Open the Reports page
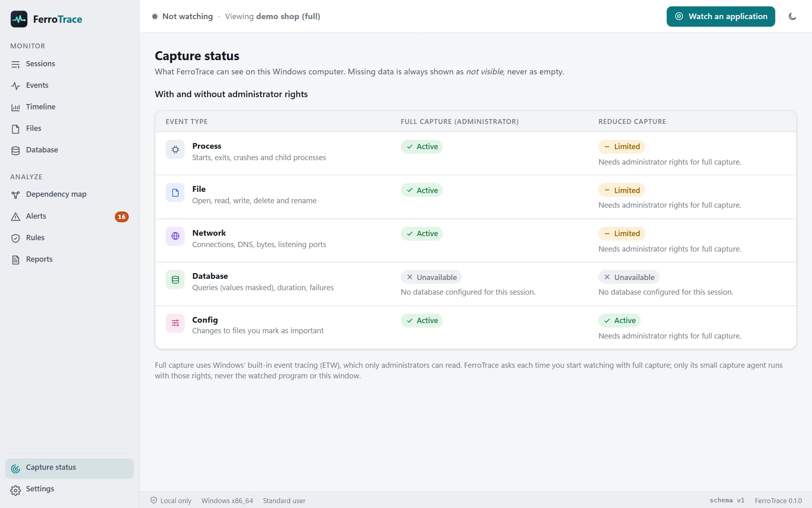Screen dimensions: 812x508 69,259
